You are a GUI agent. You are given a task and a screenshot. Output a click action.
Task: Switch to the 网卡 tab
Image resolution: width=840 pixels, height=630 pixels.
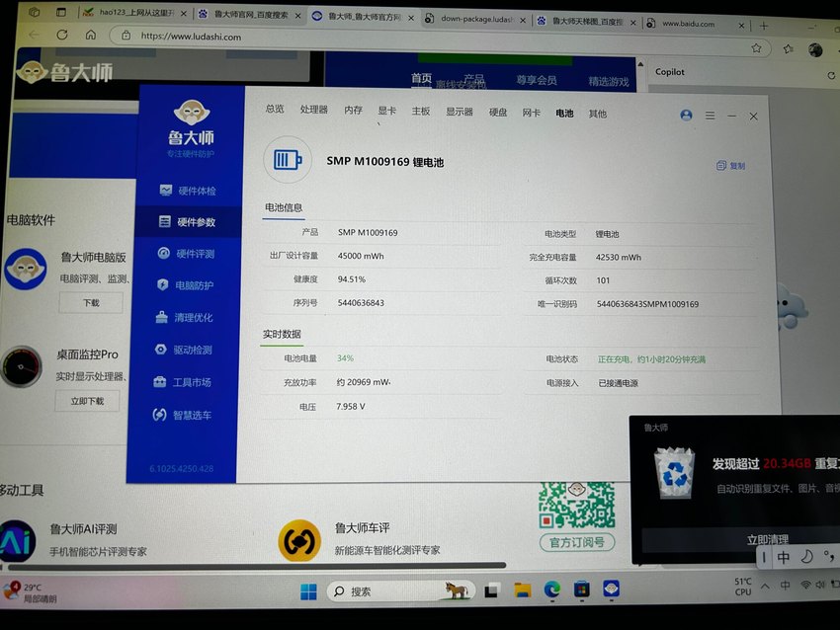pos(532,113)
